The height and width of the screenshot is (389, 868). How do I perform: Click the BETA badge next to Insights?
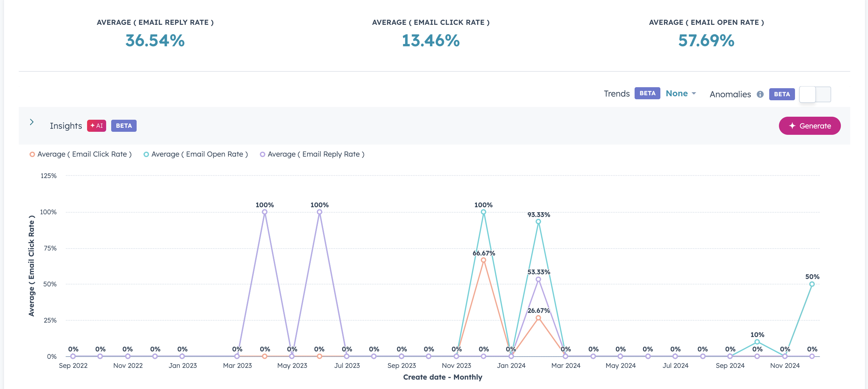pos(123,125)
